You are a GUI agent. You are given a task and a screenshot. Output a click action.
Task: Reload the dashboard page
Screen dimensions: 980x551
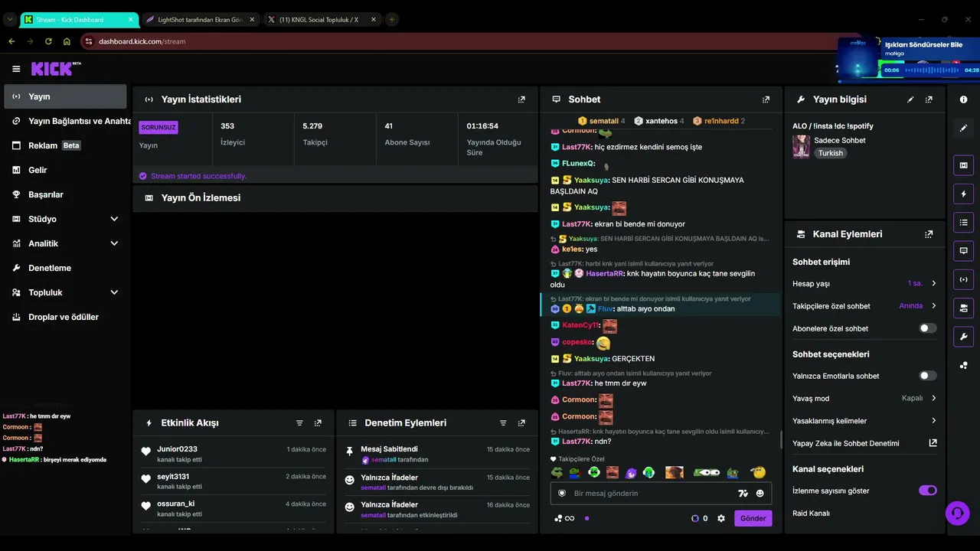(48, 41)
